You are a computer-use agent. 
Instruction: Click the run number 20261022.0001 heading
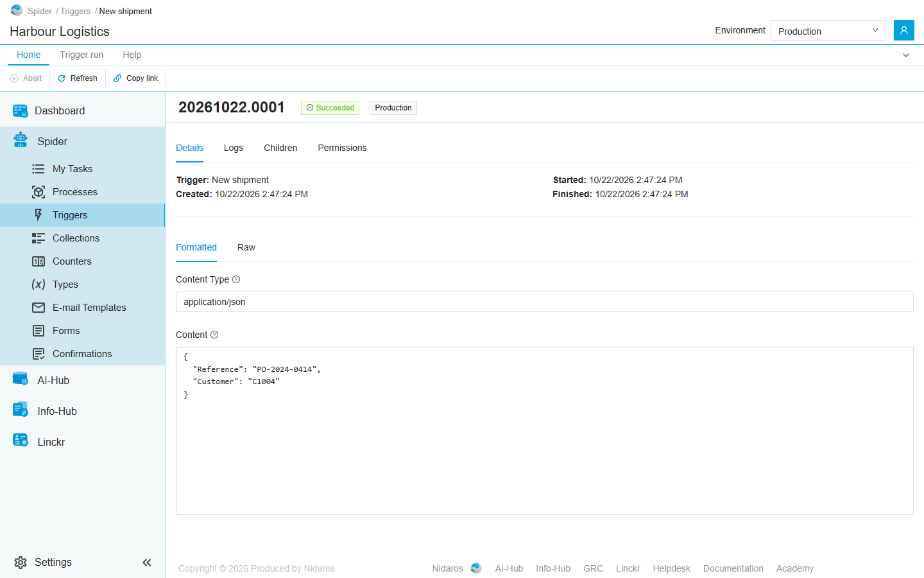click(x=232, y=107)
